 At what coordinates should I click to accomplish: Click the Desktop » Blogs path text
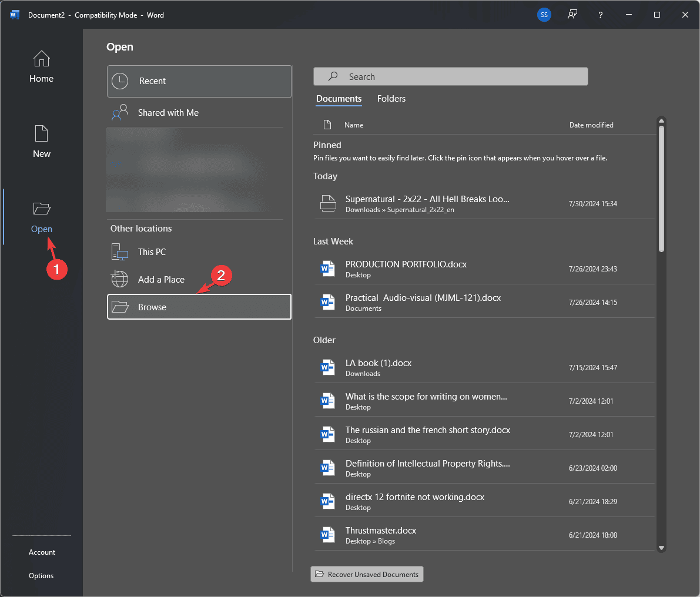coord(370,541)
